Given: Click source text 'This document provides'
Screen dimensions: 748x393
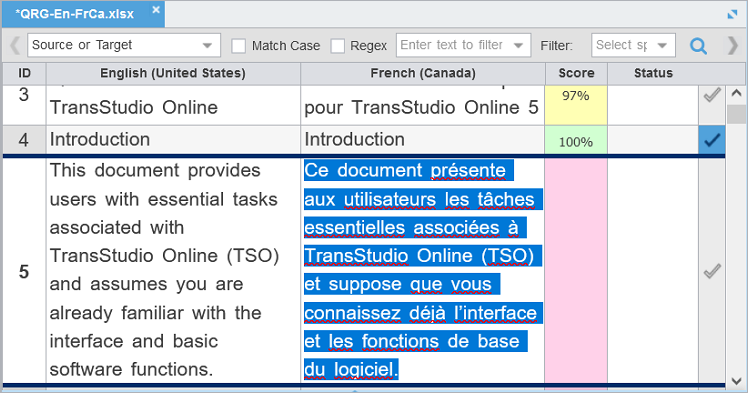Looking at the screenshot, I should [x=155, y=171].
